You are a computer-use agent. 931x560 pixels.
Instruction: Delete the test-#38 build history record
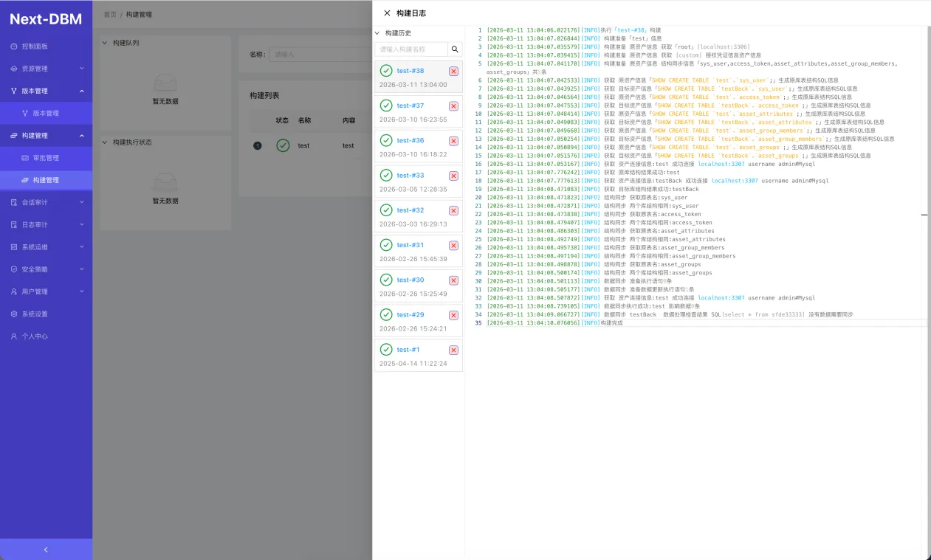[x=453, y=71]
